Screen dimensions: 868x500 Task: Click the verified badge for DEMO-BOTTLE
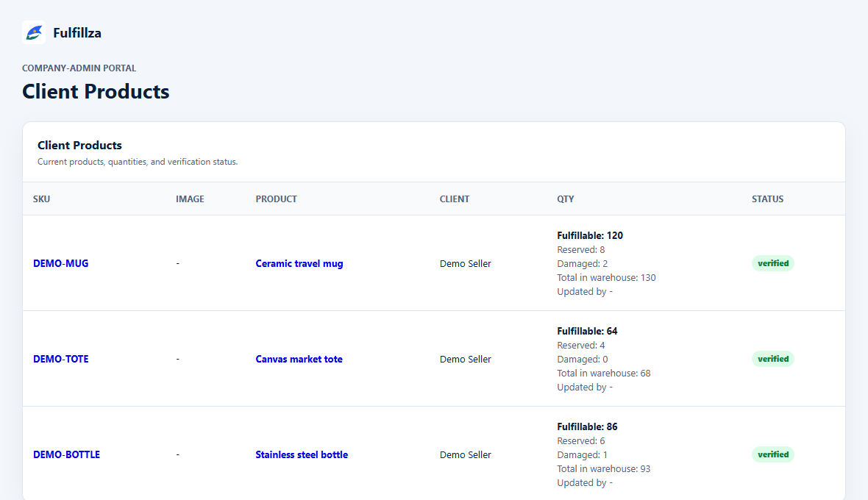point(773,454)
